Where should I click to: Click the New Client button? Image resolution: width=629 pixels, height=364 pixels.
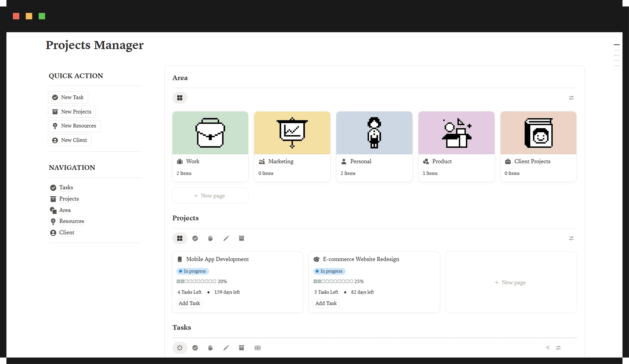click(70, 140)
